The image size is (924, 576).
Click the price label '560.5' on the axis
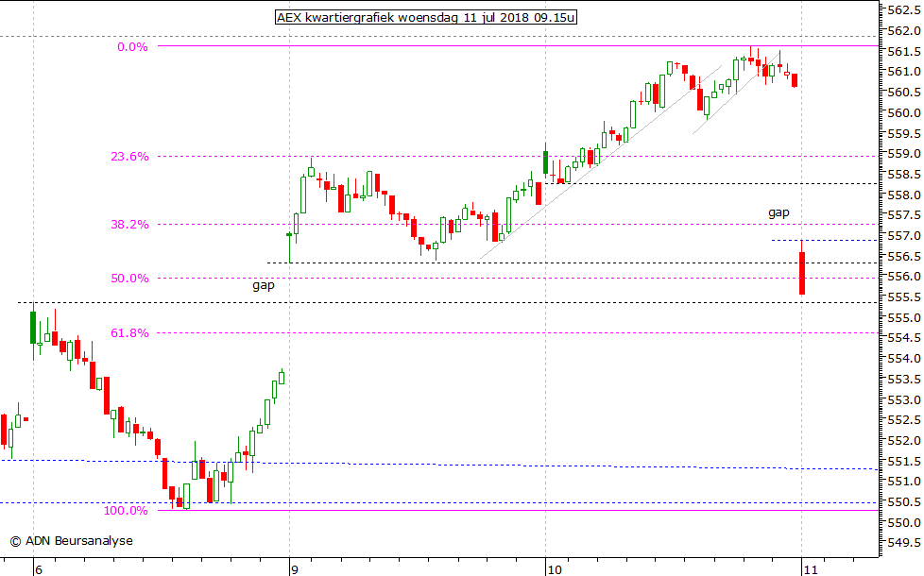point(904,92)
